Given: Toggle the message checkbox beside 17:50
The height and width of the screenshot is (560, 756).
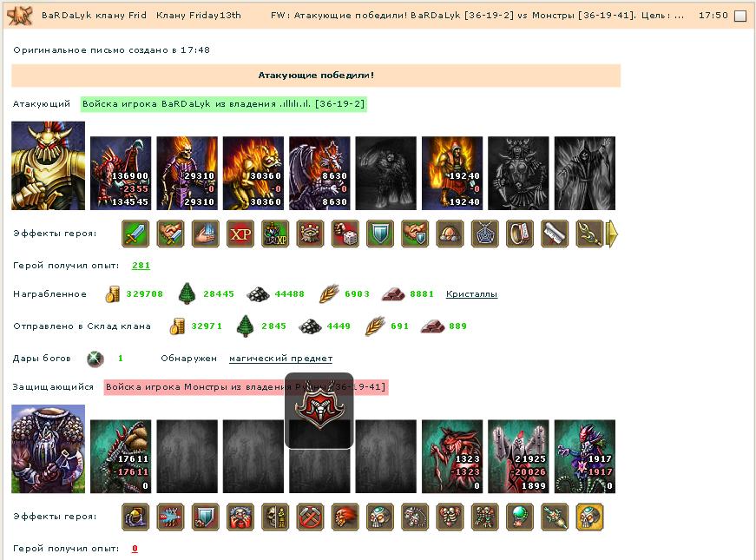Looking at the screenshot, I should tap(740, 16).
